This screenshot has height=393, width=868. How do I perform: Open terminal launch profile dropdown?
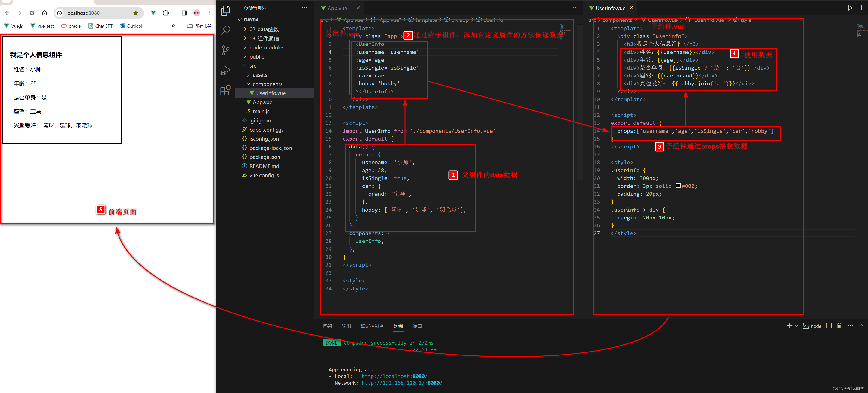click(x=797, y=326)
